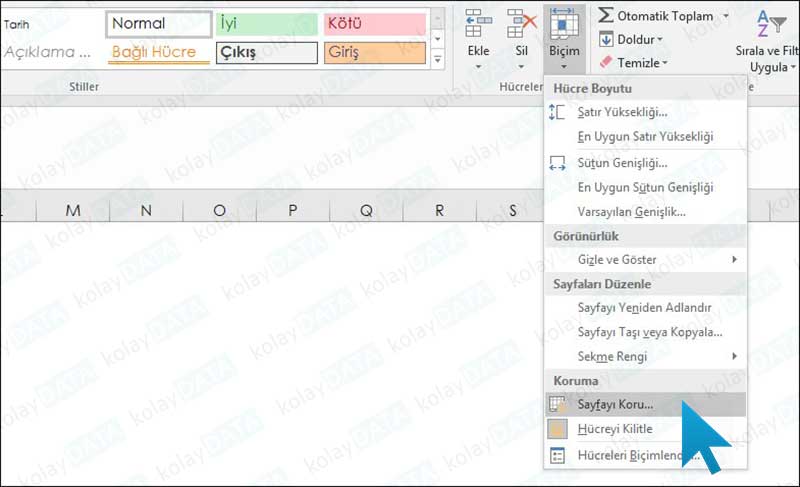Click the lock icon beside Hücreyi Kilitle

pos(557,429)
